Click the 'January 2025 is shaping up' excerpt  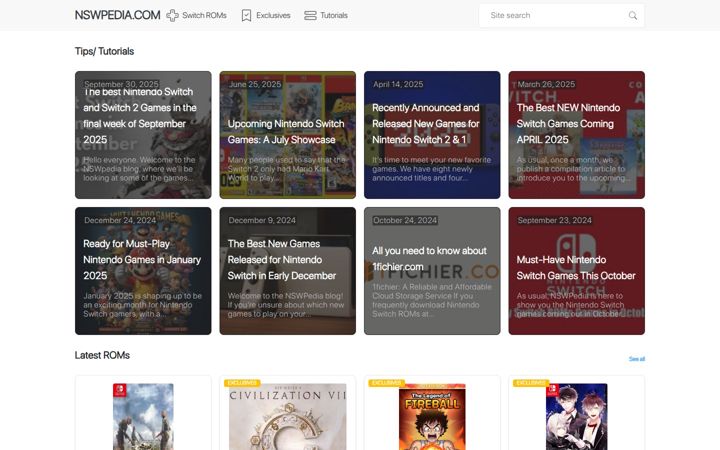[142, 304]
